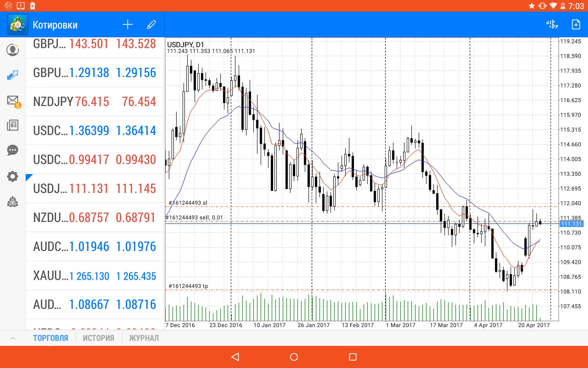Tap ask price 76.454 in NZDJPY row

(139, 101)
